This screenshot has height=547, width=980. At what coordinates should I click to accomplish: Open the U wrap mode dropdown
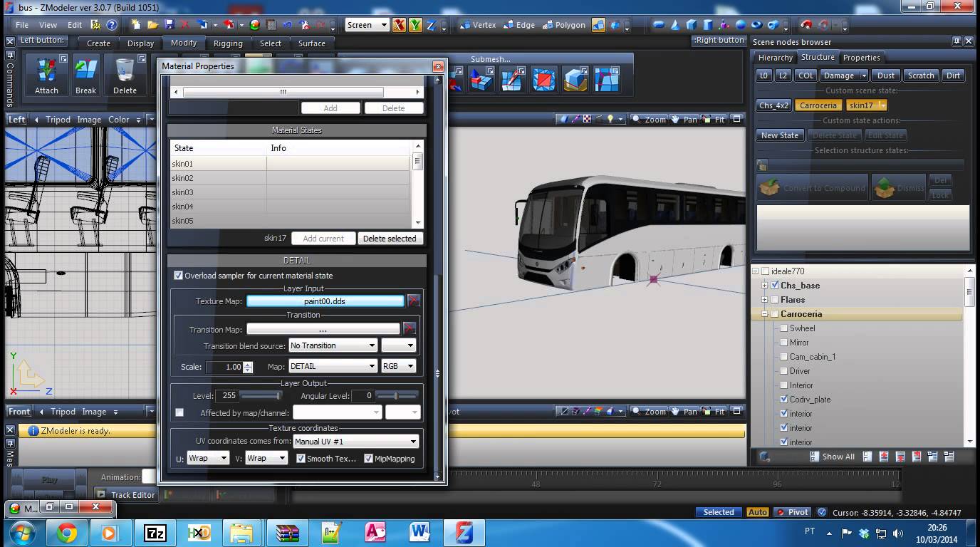tap(207, 458)
